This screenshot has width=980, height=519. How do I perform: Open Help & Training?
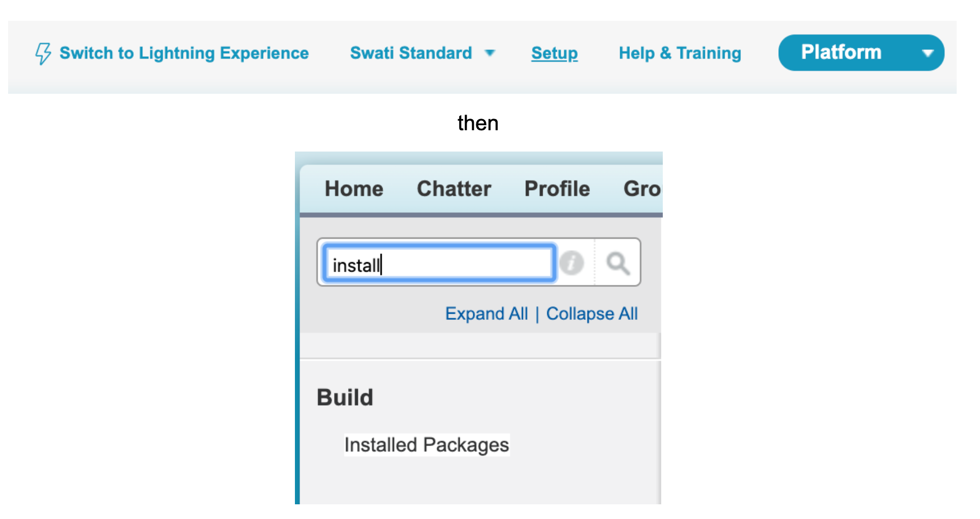coord(680,53)
